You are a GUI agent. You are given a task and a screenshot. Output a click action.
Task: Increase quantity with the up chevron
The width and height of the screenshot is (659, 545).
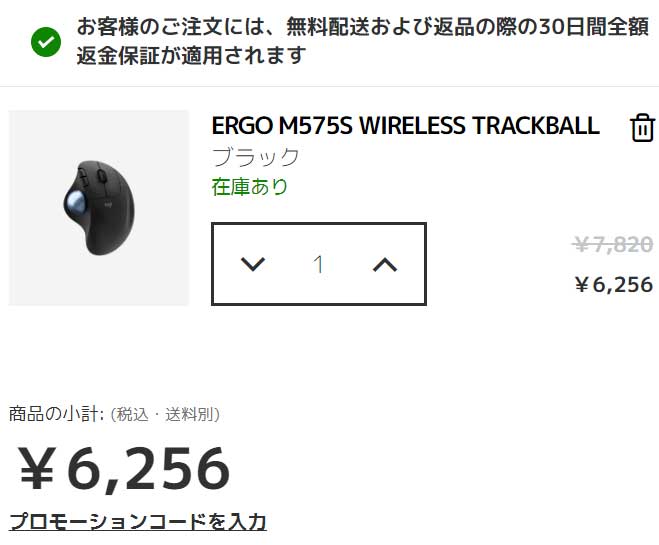(x=385, y=265)
